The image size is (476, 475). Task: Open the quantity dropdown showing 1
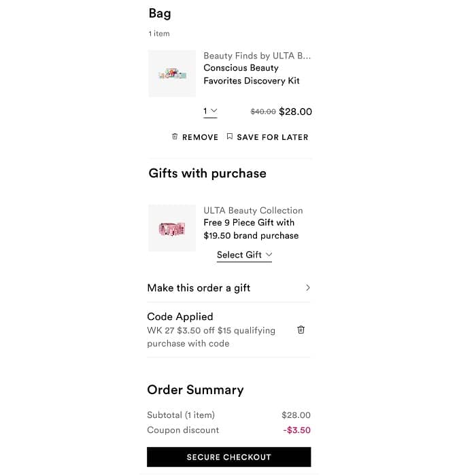click(210, 111)
